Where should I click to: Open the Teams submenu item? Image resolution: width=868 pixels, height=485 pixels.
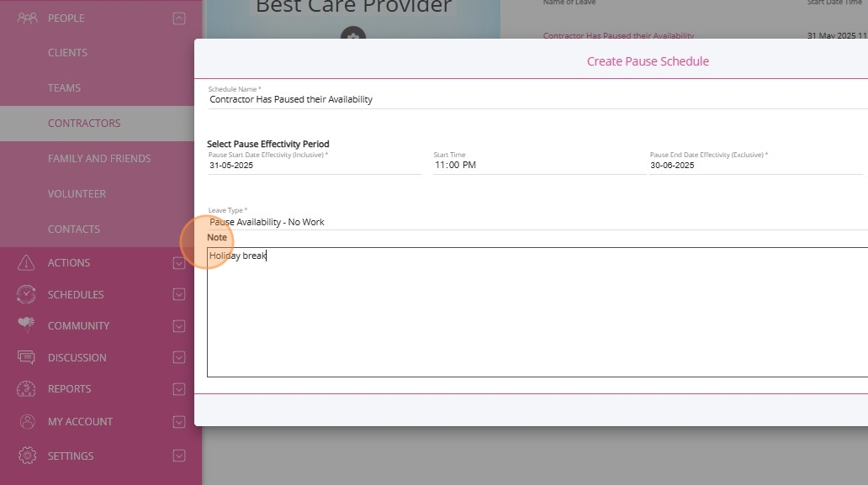(x=64, y=88)
